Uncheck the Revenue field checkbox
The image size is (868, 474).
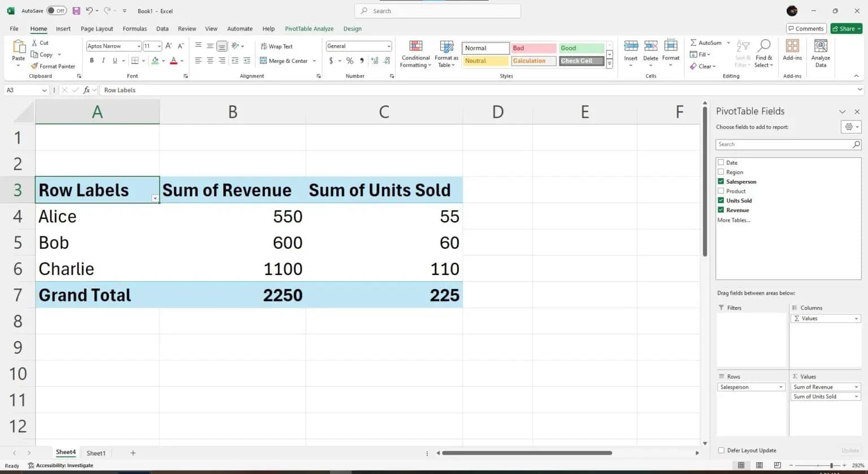[721, 210]
